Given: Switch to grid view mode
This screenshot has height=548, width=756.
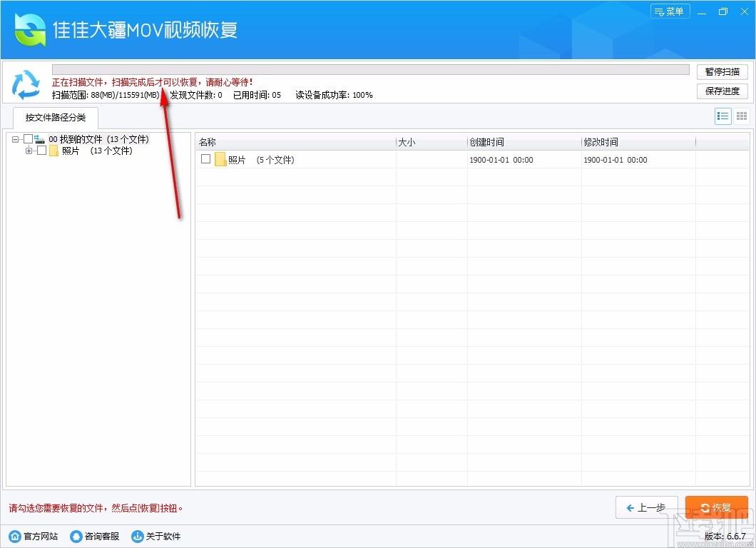Looking at the screenshot, I should click(x=741, y=116).
